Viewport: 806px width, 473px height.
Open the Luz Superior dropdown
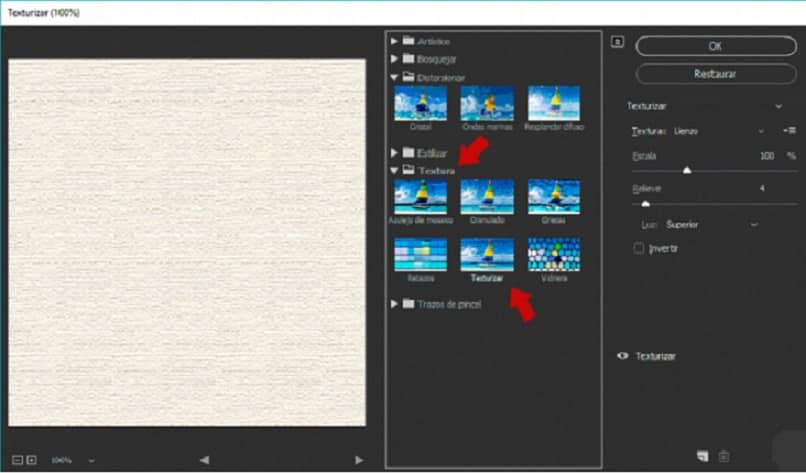(711, 225)
